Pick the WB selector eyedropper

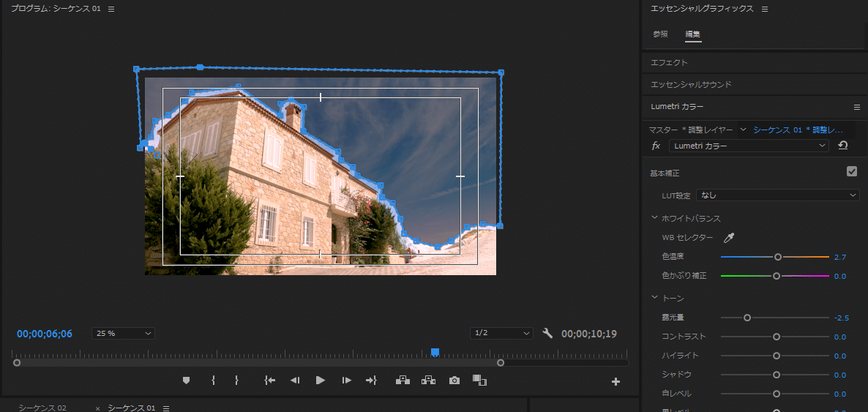[x=729, y=238]
